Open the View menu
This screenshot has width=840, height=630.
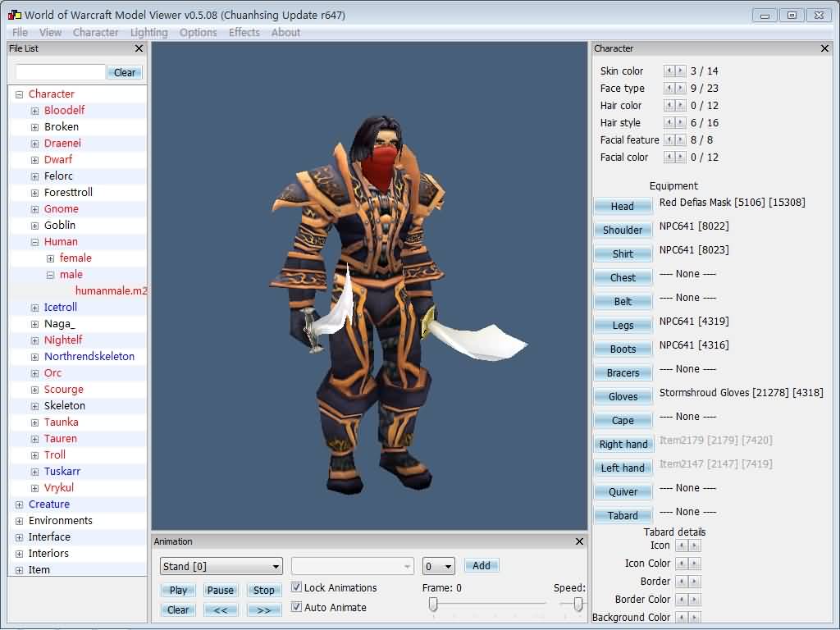click(x=50, y=32)
